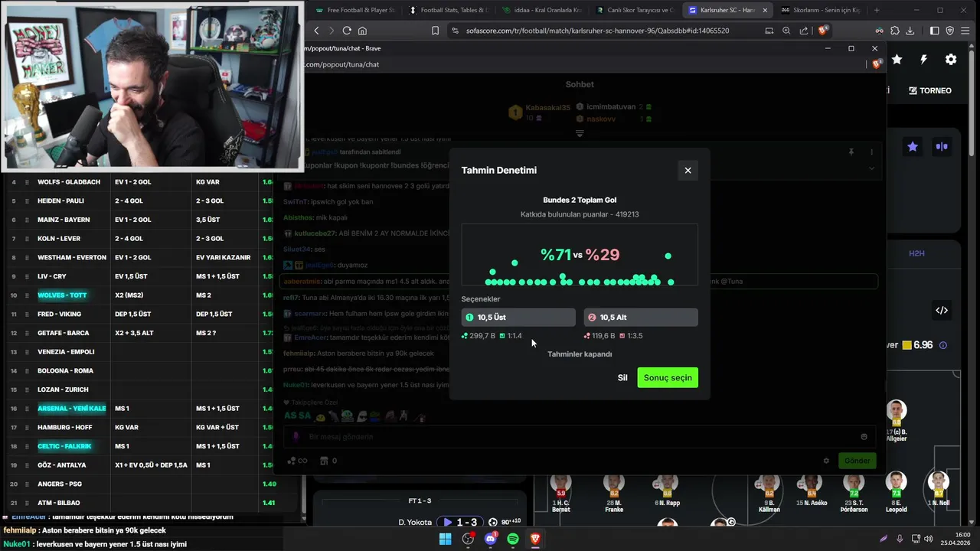The height and width of the screenshot is (551, 980).
Task: Click the Brave icon in the taskbar
Action: [x=535, y=539]
